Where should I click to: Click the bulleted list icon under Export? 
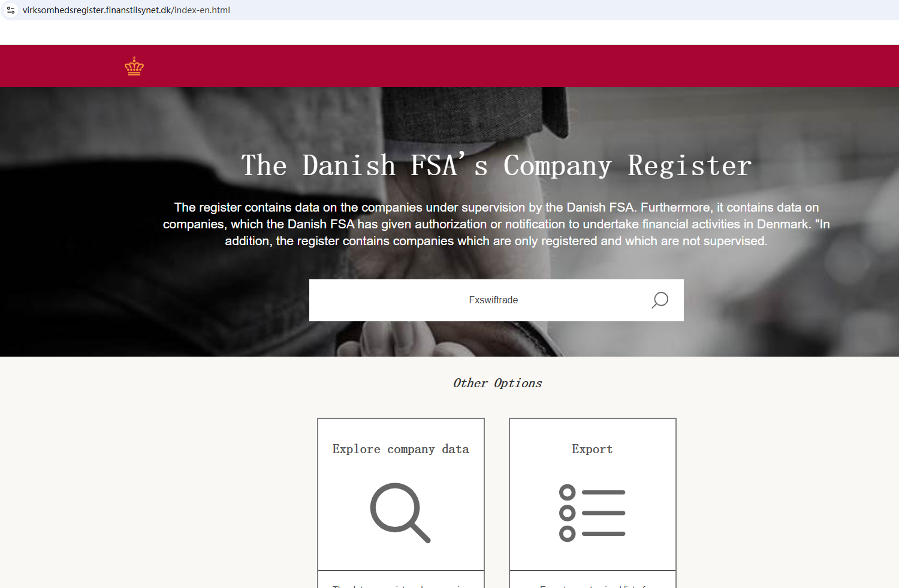592,513
